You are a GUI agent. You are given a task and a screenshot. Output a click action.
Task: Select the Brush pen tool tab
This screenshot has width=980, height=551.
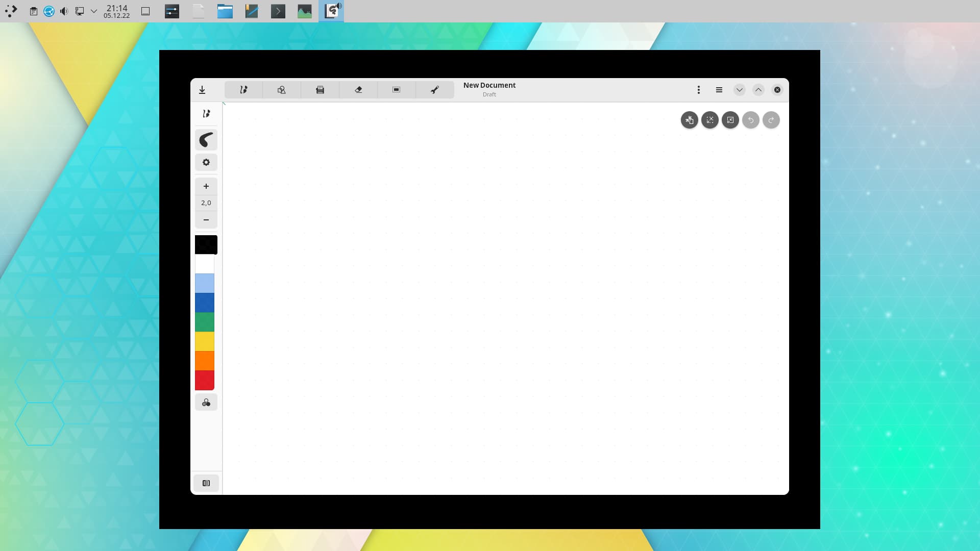(x=243, y=90)
